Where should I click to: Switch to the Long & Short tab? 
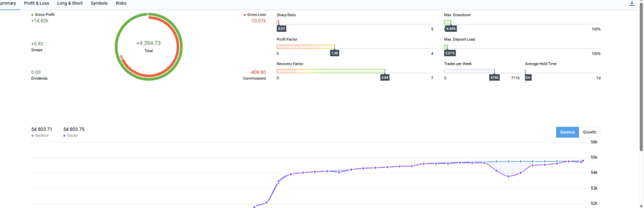[x=70, y=3]
